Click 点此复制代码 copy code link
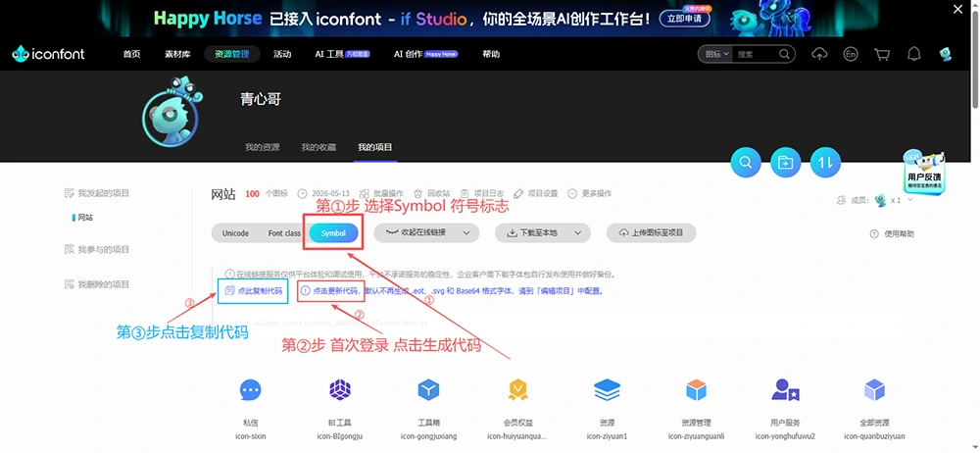The height and width of the screenshot is (453, 980). tap(253, 291)
